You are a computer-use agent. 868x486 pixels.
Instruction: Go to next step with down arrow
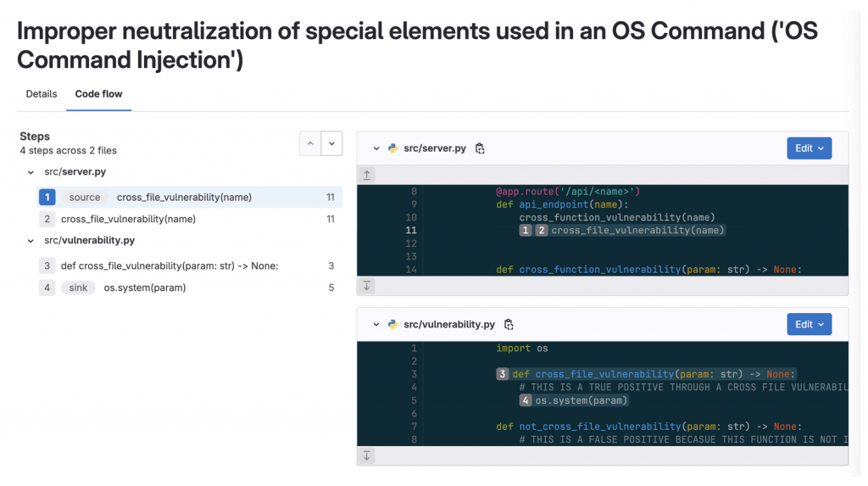[x=331, y=143]
